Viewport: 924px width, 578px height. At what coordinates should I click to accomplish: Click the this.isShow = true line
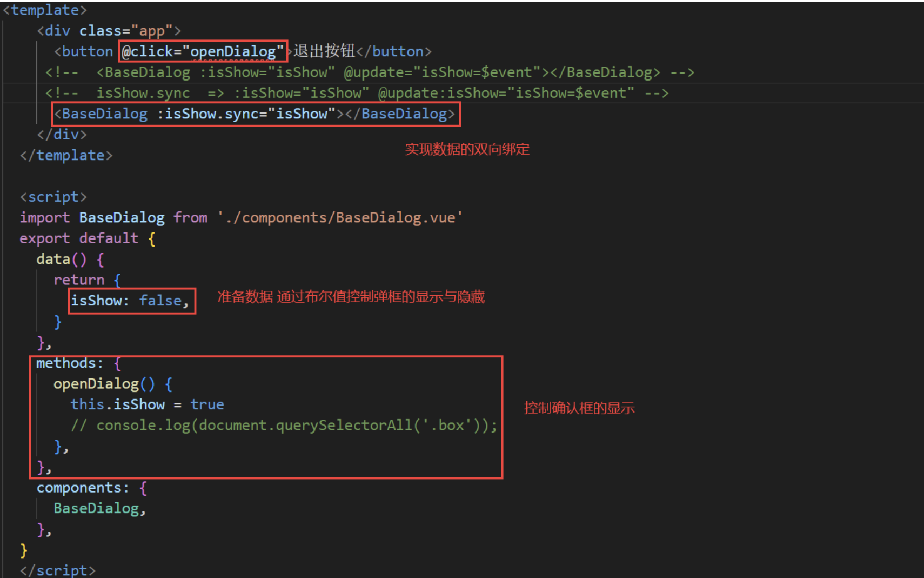coord(147,404)
